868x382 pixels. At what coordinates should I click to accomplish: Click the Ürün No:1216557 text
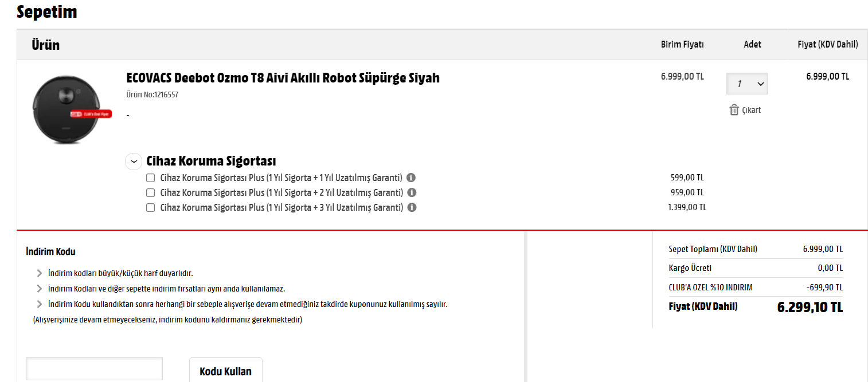(152, 94)
